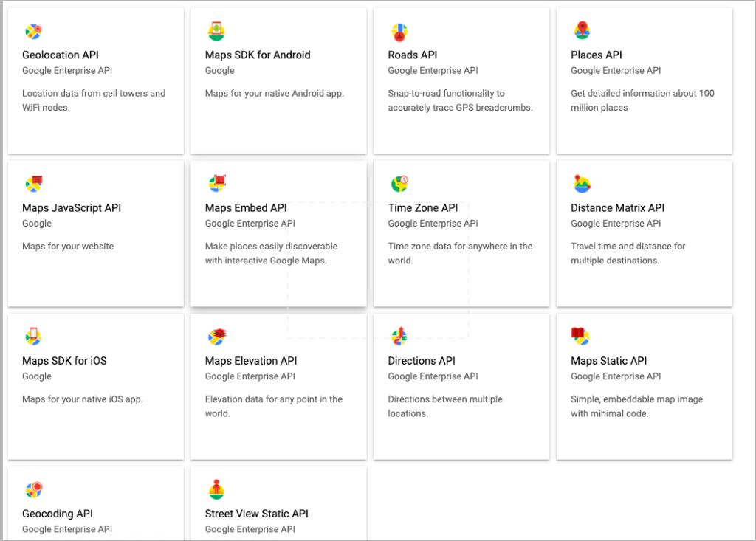Screen dimensions: 756x541
Task: Click 'Time zone data for anywhere' description
Action: [460, 253]
